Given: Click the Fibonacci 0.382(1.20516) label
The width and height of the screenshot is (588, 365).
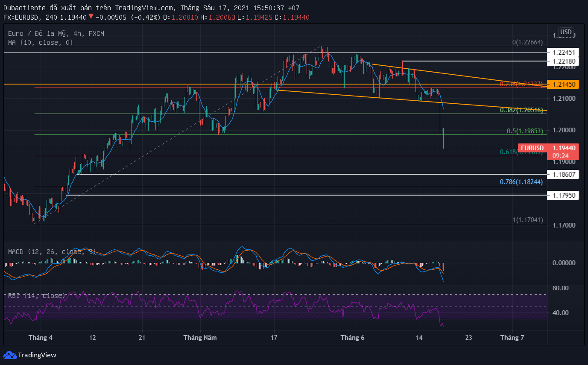Looking at the screenshot, I should click(521, 110).
